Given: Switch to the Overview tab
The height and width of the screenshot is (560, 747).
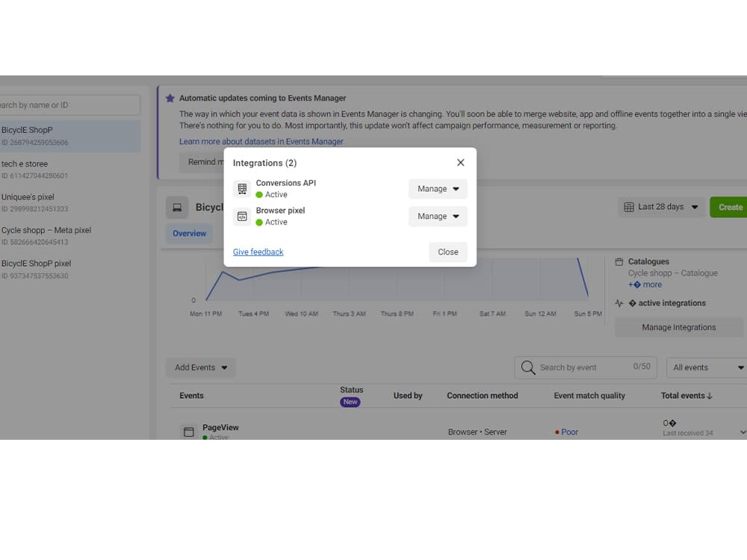Looking at the screenshot, I should click(189, 233).
